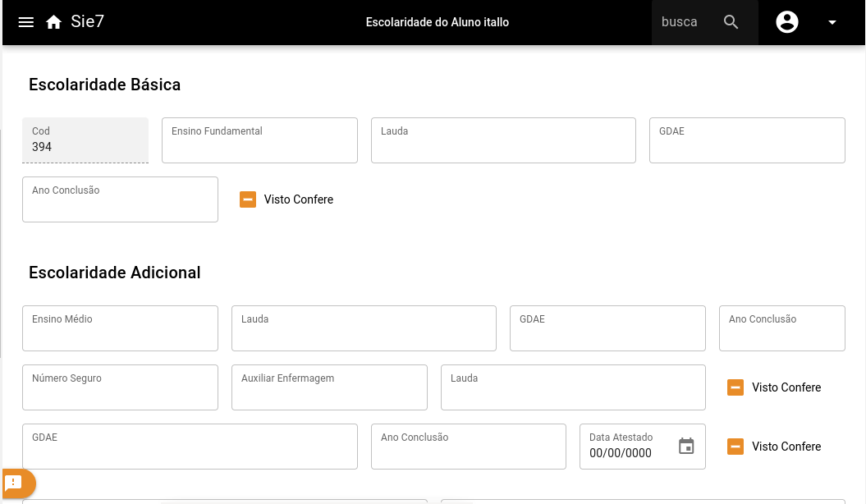Click the orange feedback bubble icon
866x504 pixels.
click(x=14, y=483)
